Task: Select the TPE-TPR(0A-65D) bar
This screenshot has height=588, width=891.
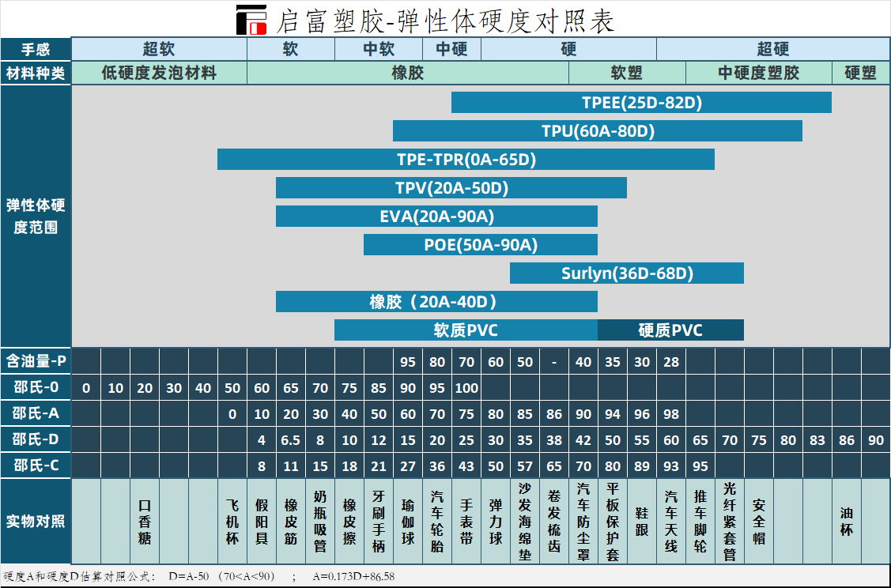Action: point(466,160)
